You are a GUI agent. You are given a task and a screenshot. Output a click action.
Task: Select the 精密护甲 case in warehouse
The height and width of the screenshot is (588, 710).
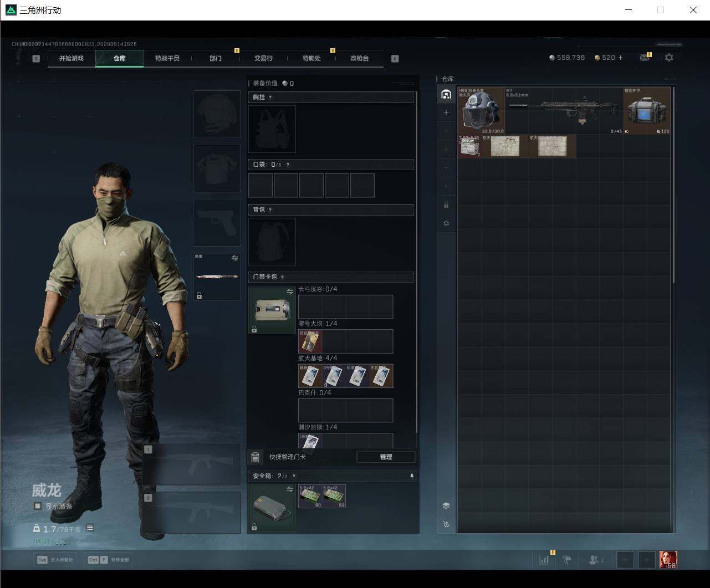tap(647, 110)
